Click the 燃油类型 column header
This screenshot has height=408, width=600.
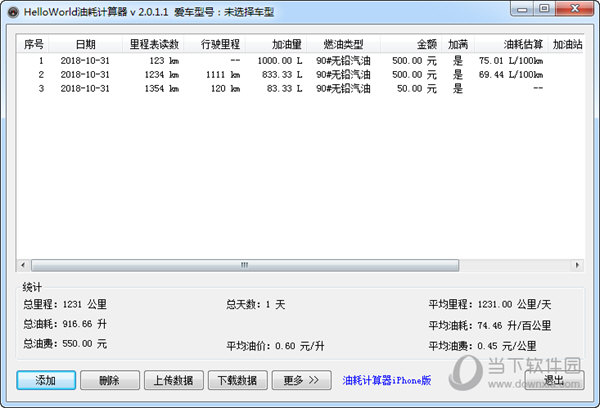point(344,44)
